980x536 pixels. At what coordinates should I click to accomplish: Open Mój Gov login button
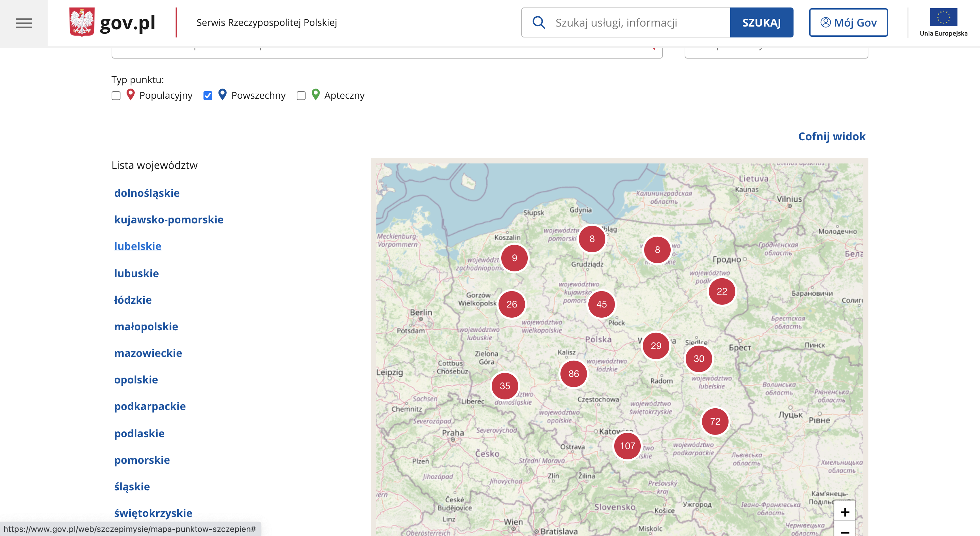[x=848, y=22]
